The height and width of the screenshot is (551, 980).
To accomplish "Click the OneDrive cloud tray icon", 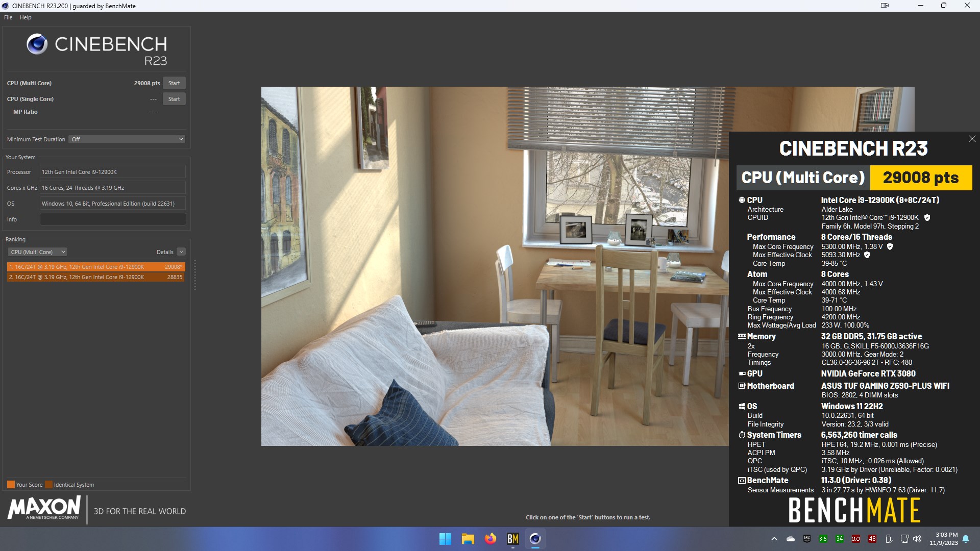I will (791, 539).
